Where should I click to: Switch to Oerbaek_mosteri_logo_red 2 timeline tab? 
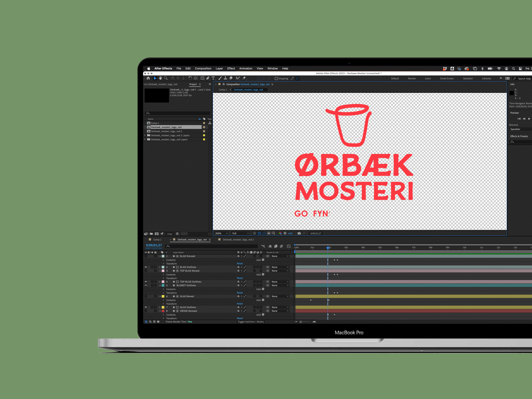tap(238, 240)
